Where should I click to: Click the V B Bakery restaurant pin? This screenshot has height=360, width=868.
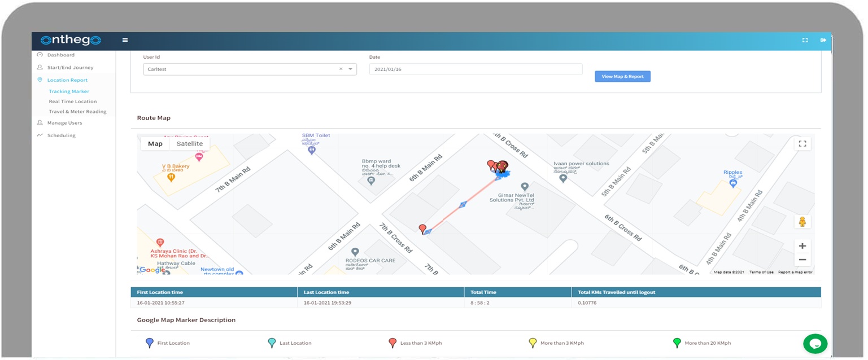pos(171,177)
